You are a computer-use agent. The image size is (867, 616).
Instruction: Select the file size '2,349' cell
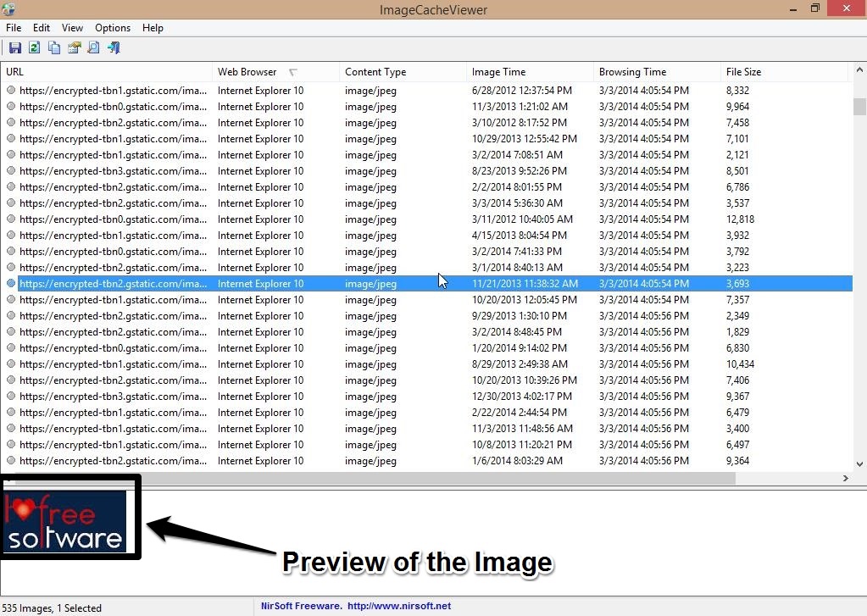[737, 315]
